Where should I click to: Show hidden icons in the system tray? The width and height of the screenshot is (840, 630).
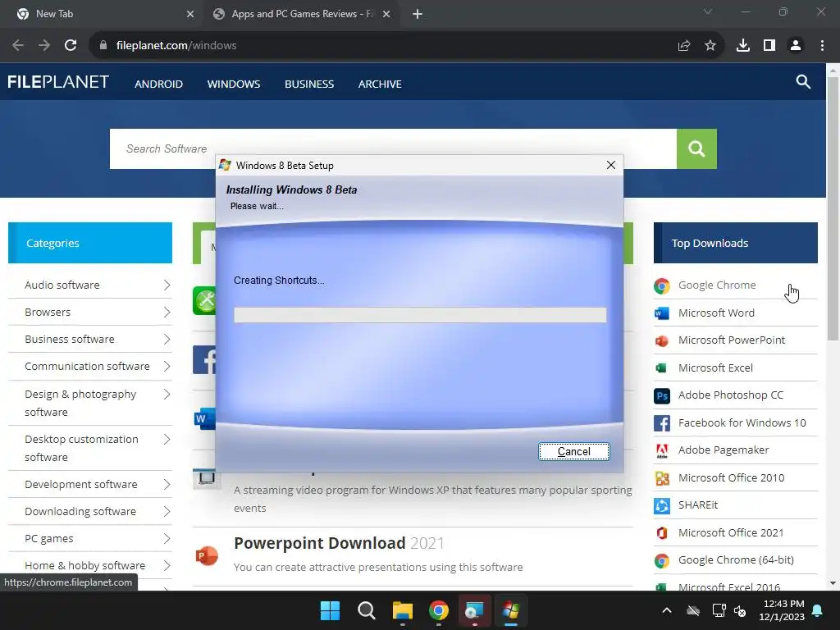pyautogui.click(x=666, y=610)
